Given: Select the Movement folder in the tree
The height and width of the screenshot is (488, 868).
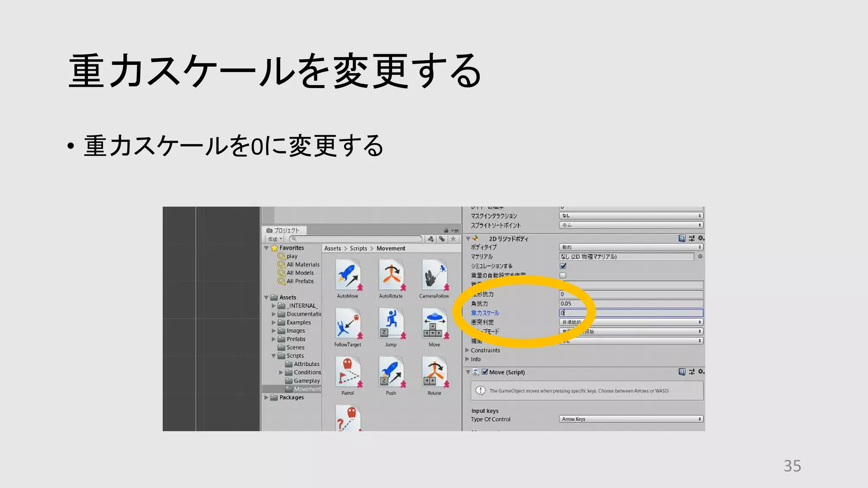Looking at the screenshot, I should point(303,389).
